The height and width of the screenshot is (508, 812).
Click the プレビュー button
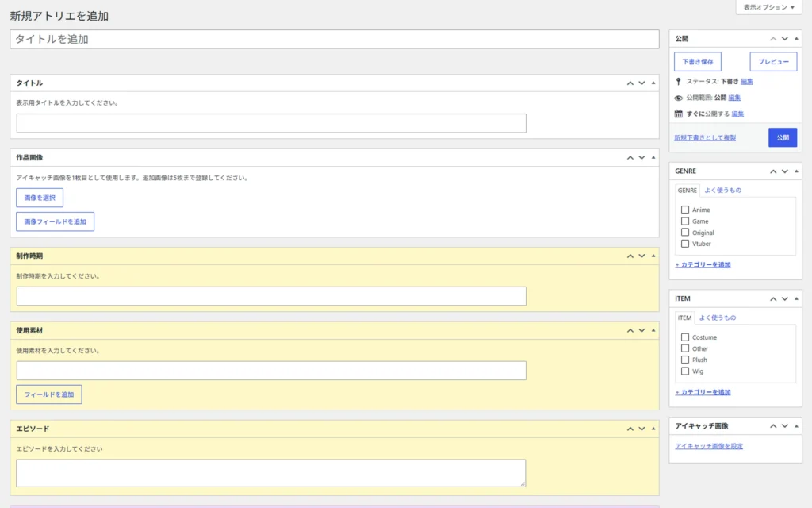coord(774,62)
